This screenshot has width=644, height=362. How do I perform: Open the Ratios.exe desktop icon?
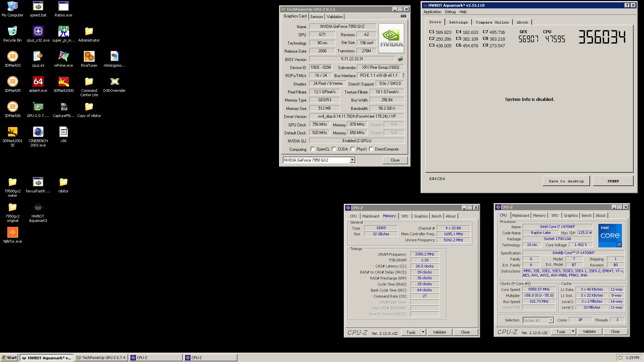point(63,9)
